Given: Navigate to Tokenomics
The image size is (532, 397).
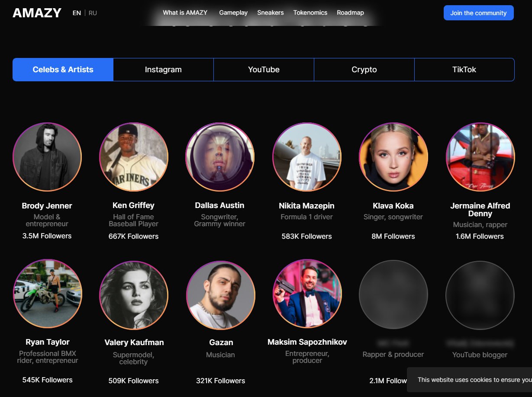Looking at the screenshot, I should 310,13.
